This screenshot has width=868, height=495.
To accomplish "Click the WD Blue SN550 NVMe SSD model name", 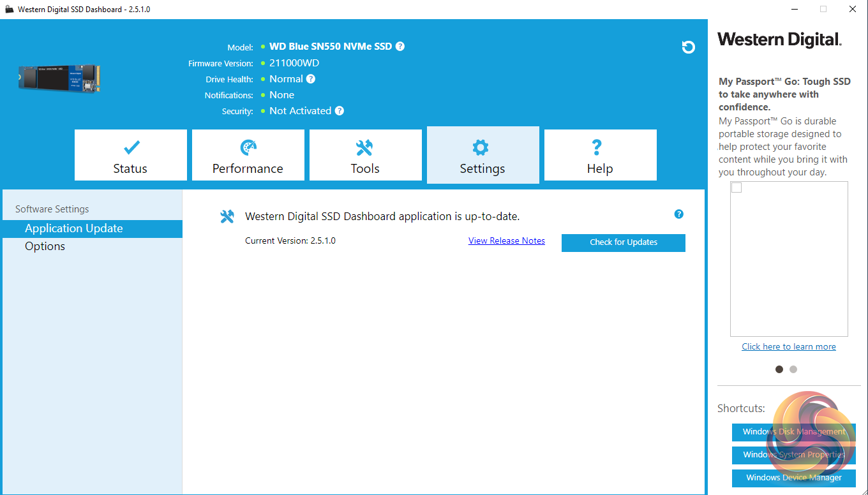I will [x=331, y=47].
